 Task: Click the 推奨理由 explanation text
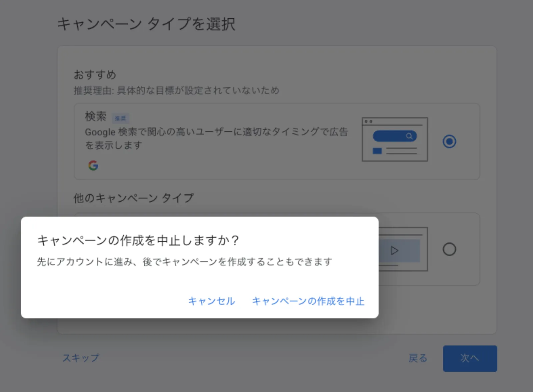[177, 91]
